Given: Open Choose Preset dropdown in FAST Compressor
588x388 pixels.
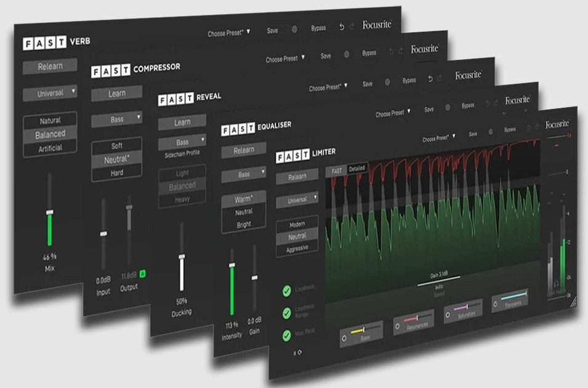Looking at the screenshot, I should coord(285,59).
